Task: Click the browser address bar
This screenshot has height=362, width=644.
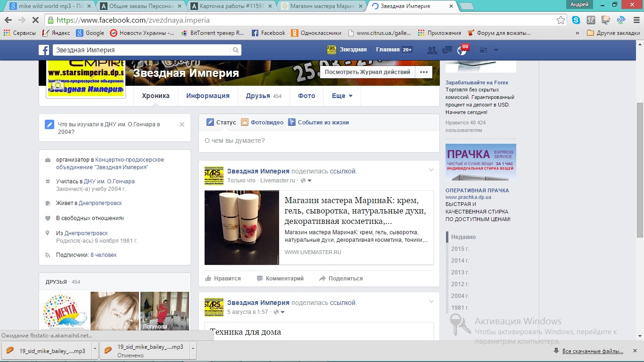Action: (302, 20)
